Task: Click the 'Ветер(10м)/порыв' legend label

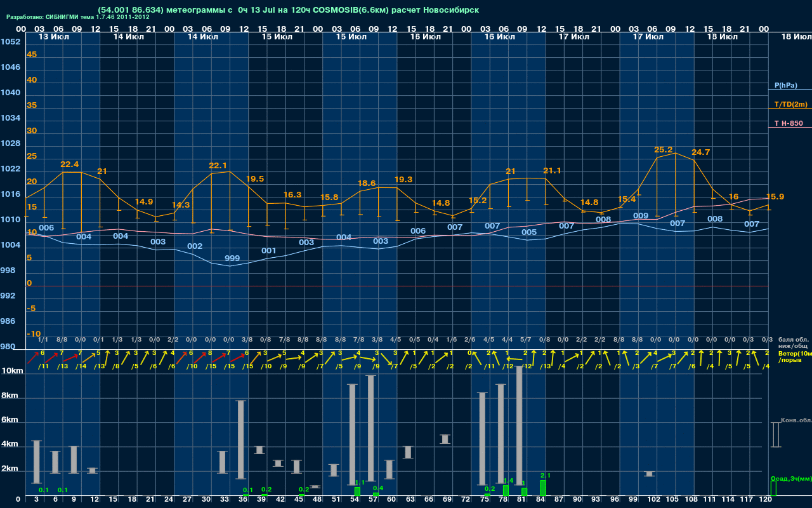Action: [x=794, y=356]
